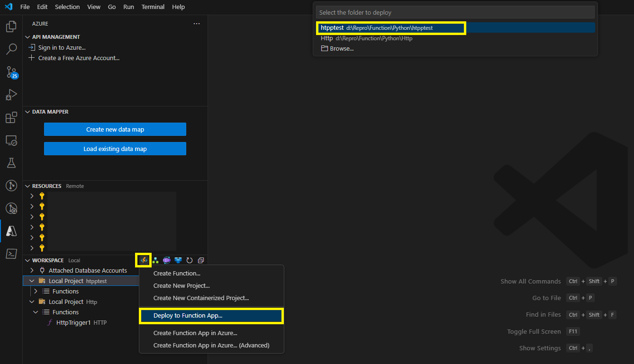
Task: Open Source Control with 25 badge
Action: click(x=11, y=72)
